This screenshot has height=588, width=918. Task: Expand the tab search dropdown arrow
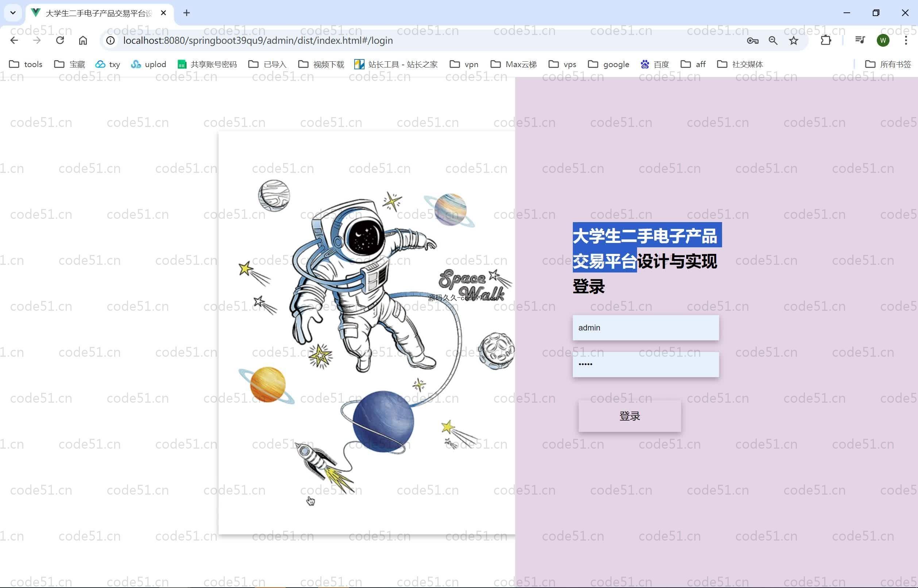tap(13, 13)
